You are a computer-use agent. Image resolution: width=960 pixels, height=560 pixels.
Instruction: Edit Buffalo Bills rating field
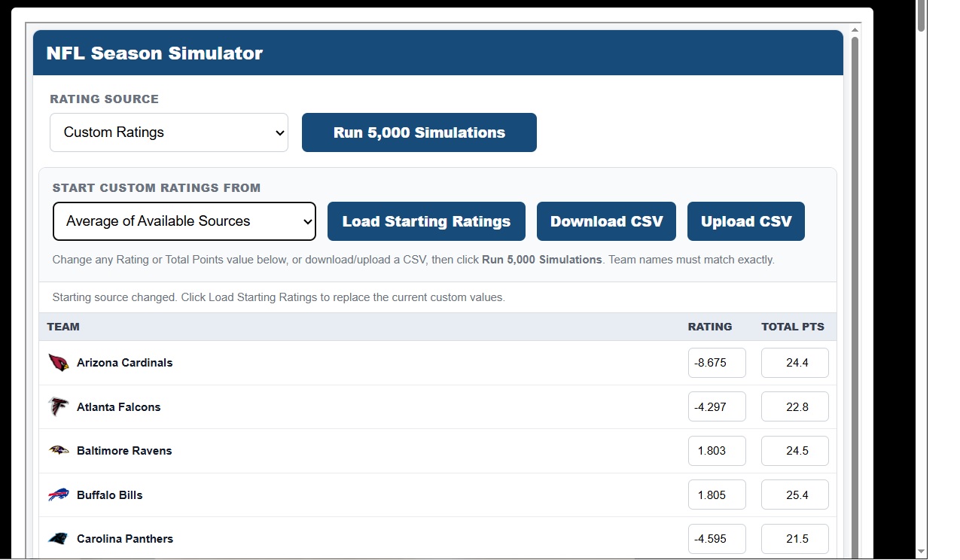click(x=717, y=495)
